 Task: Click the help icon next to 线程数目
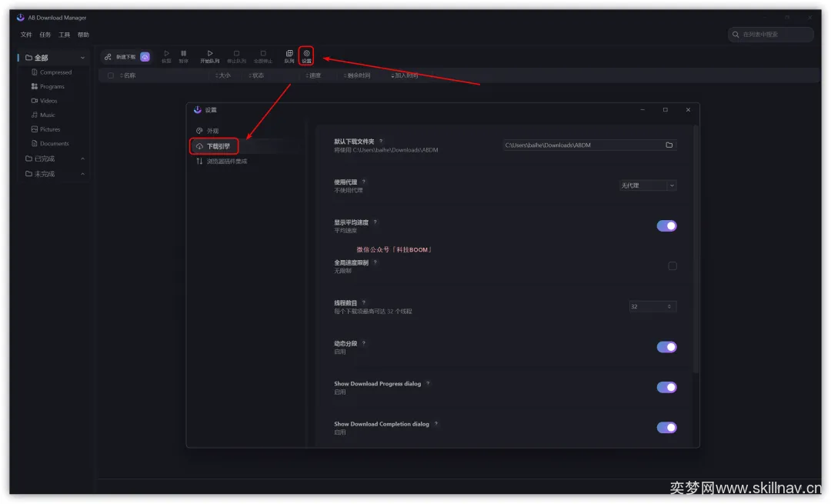point(364,302)
